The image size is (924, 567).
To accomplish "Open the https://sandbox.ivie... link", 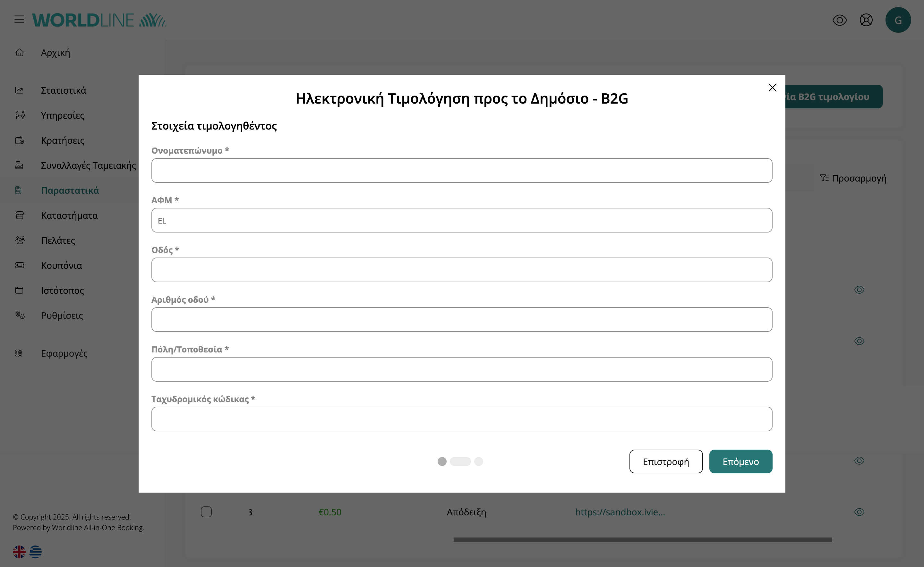I will coord(620,512).
